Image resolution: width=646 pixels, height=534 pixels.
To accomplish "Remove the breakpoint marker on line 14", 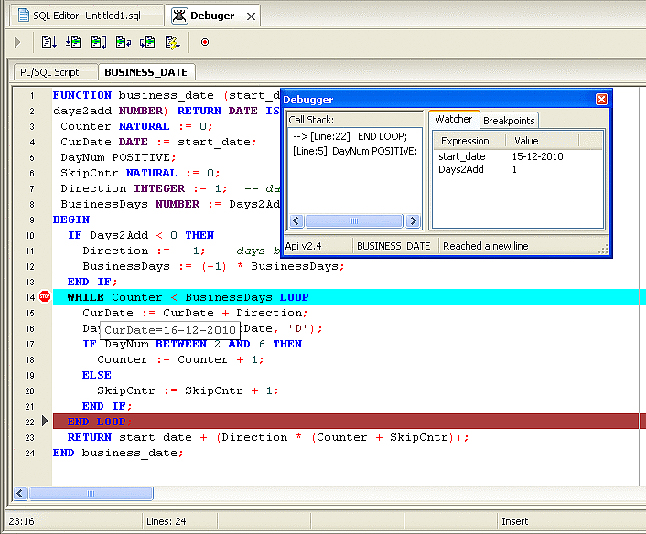I will (45, 297).
